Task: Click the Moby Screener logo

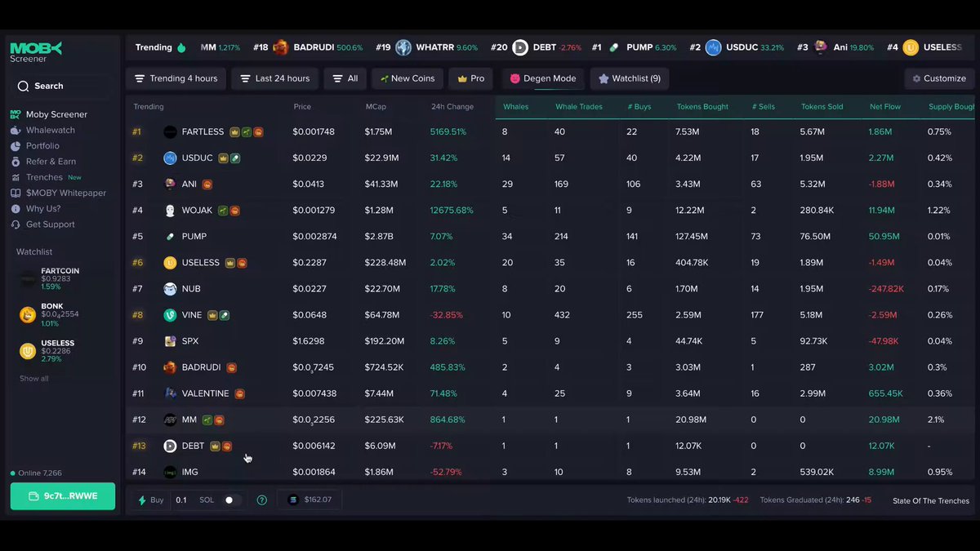Action: (x=36, y=52)
